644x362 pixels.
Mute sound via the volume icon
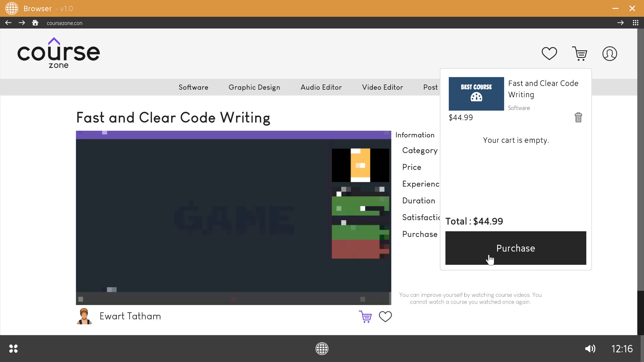coord(590,349)
